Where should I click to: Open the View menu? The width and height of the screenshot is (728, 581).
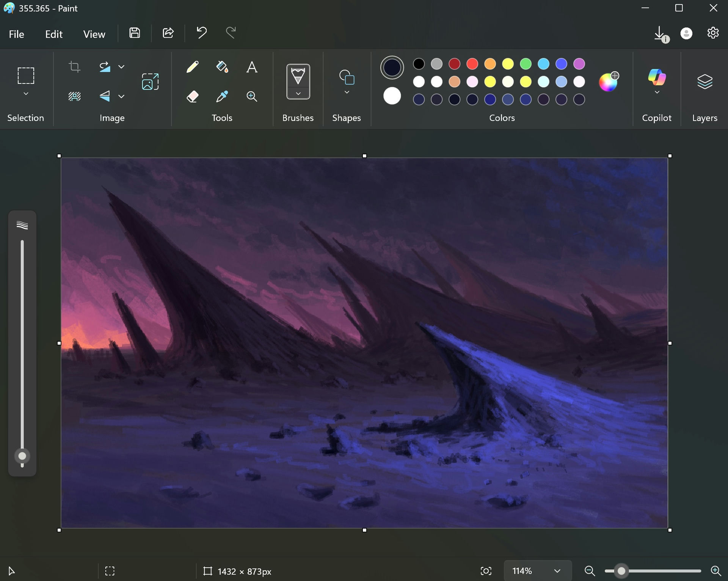pyautogui.click(x=94, y=34)
